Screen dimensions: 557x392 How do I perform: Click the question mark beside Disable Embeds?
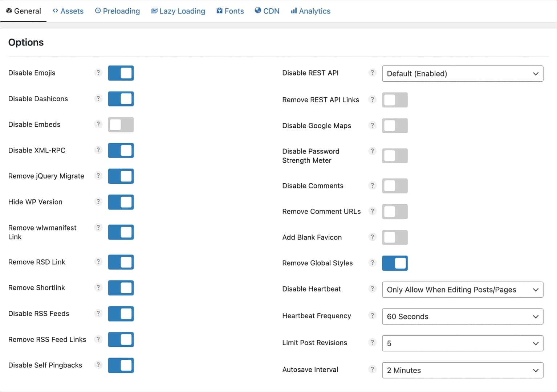click(98, 124)
